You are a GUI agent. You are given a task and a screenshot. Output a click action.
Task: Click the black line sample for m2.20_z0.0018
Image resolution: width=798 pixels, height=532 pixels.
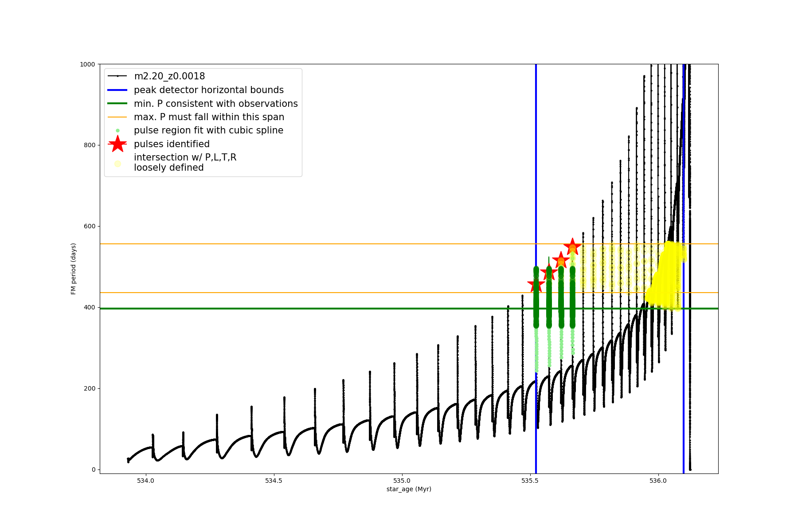pos(117,76)
